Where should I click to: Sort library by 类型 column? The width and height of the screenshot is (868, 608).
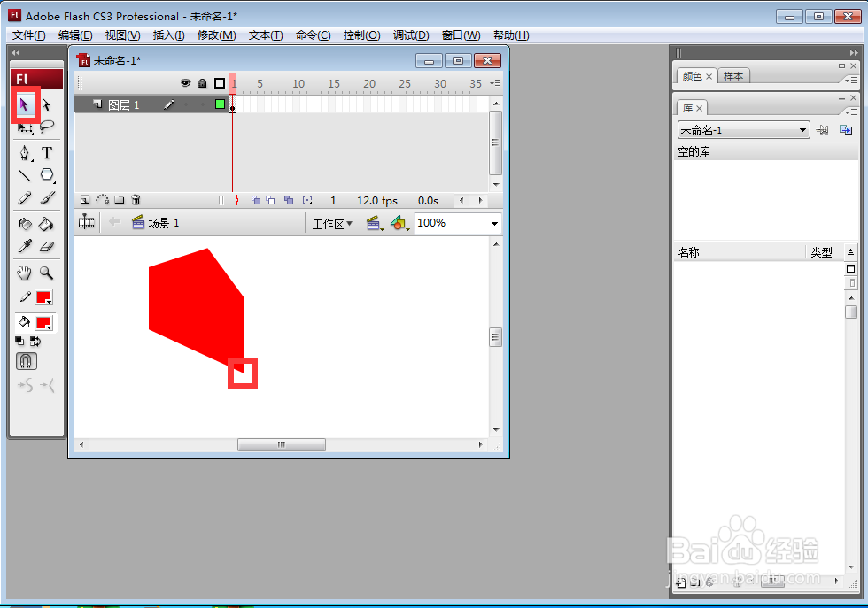point(822,252)
